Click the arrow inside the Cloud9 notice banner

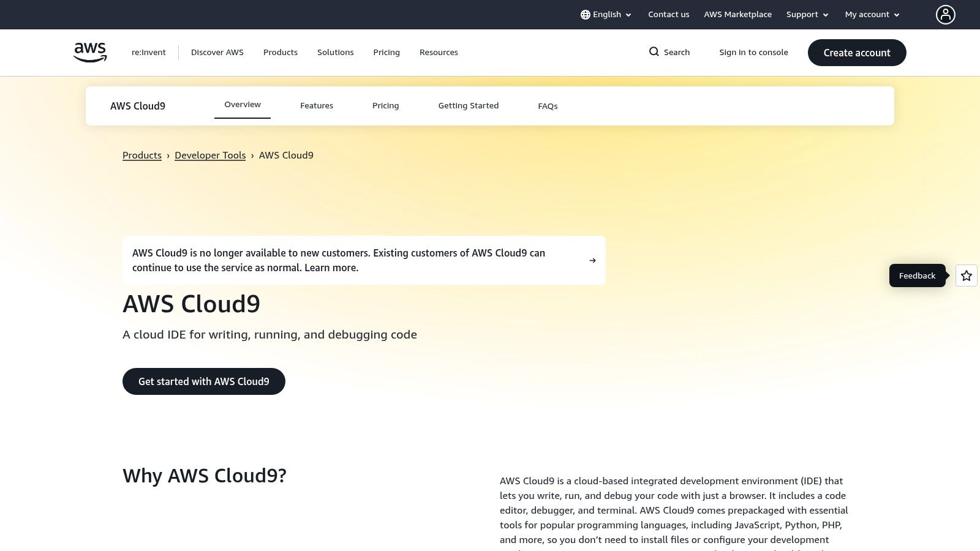592,260
